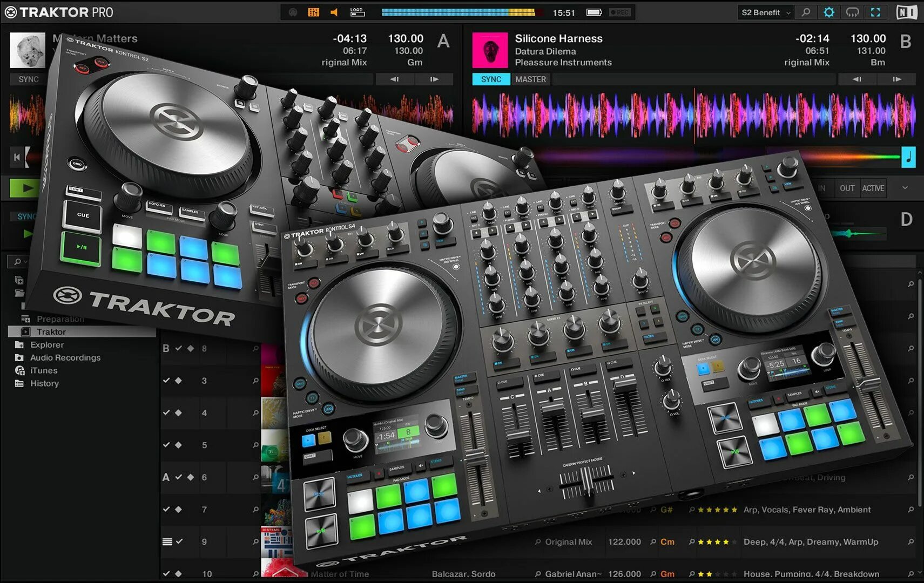Click the magnifier icon in track row 8

(x=255, y=349)
